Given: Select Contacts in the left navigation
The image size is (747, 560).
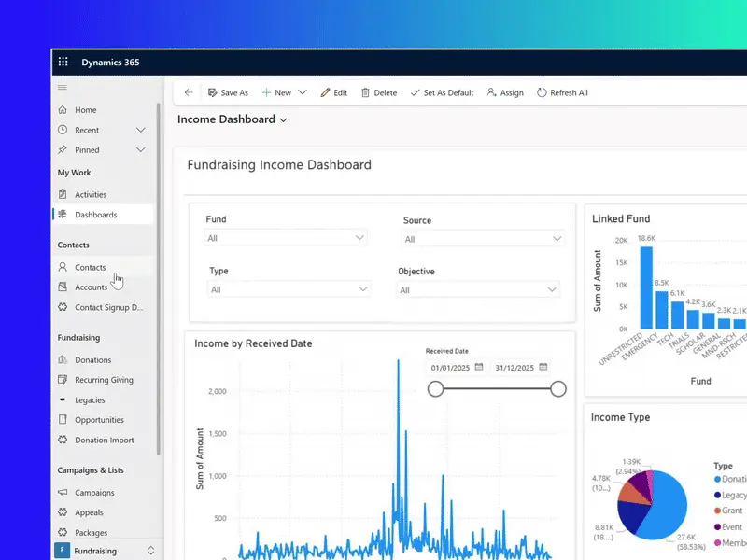Looking at the screenshot, I should pyautogui.click(x=90, y=268).
